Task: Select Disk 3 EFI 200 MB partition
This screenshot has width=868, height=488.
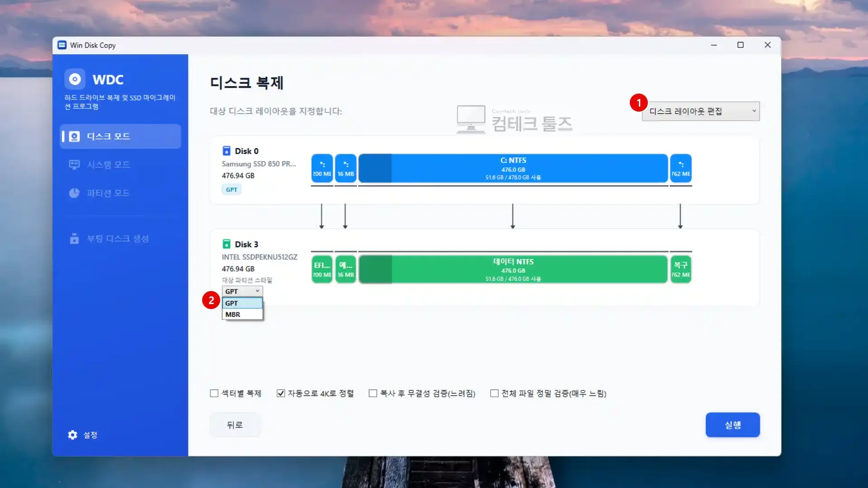Action: coord(322,269)
